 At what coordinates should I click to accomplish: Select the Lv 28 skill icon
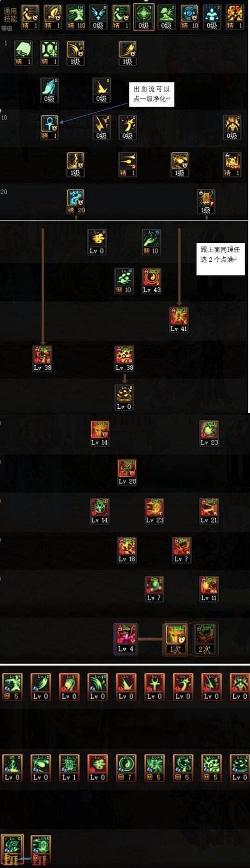(127, 472)
